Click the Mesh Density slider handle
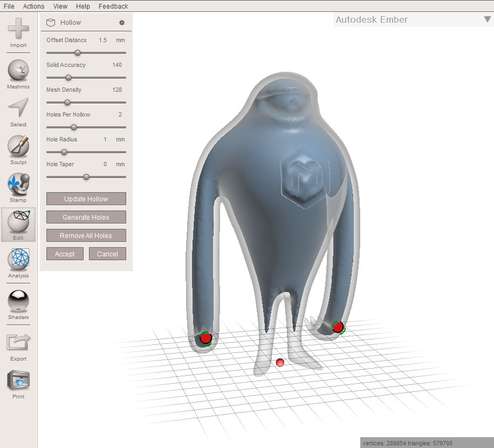The height and width of the screenshot is (448, 494). 67,103
